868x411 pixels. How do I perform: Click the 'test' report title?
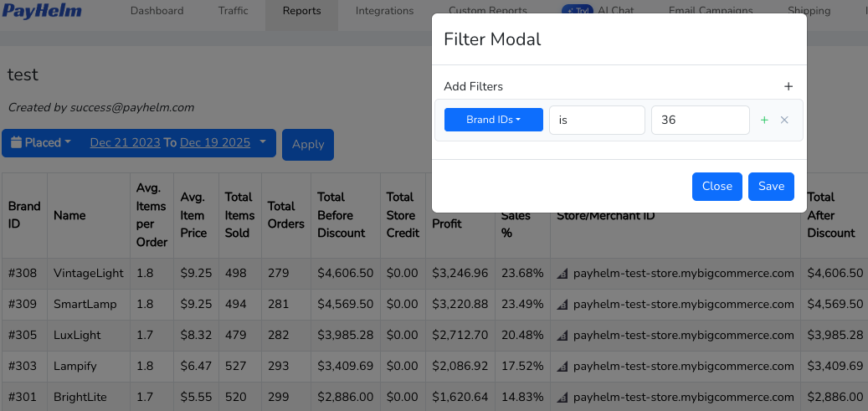(x=23, y=74)
